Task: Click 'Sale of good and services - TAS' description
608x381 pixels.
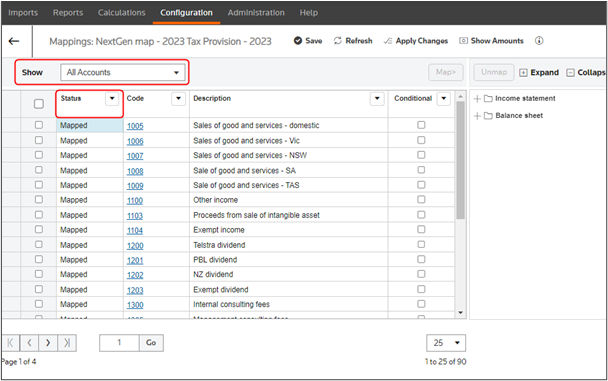Action: (x=246, y=185)
